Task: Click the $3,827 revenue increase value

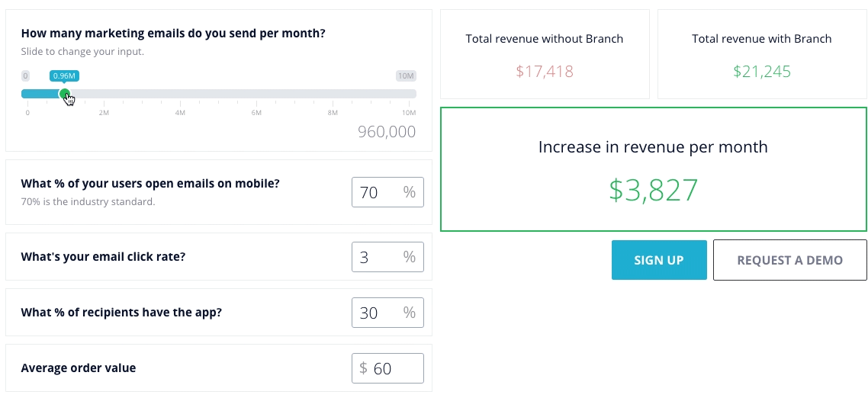Action: tap(654, 190)
